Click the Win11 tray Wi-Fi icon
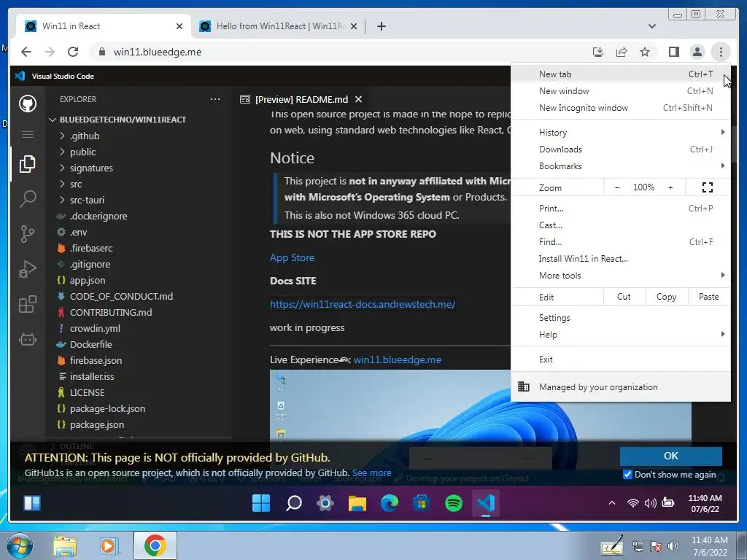This screenshot has height=560, width=747. tap(632, 503)
